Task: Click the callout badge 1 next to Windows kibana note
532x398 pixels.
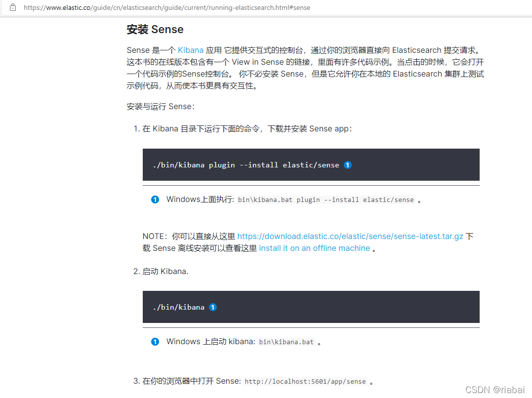Action: point(155,341)
